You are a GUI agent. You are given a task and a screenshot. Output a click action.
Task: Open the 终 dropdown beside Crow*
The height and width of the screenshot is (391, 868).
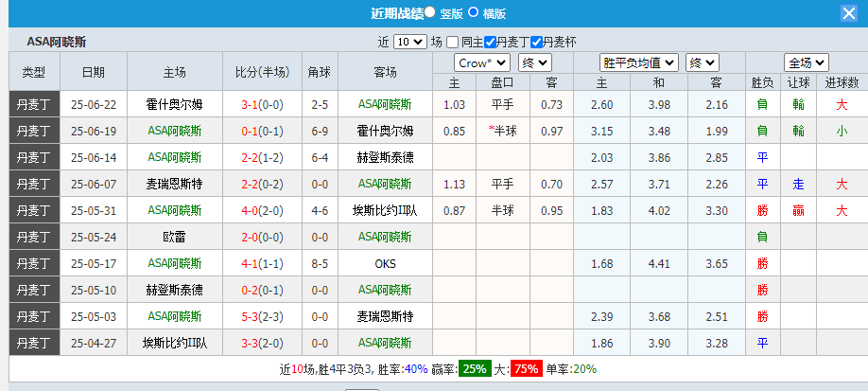click(535, 62)
